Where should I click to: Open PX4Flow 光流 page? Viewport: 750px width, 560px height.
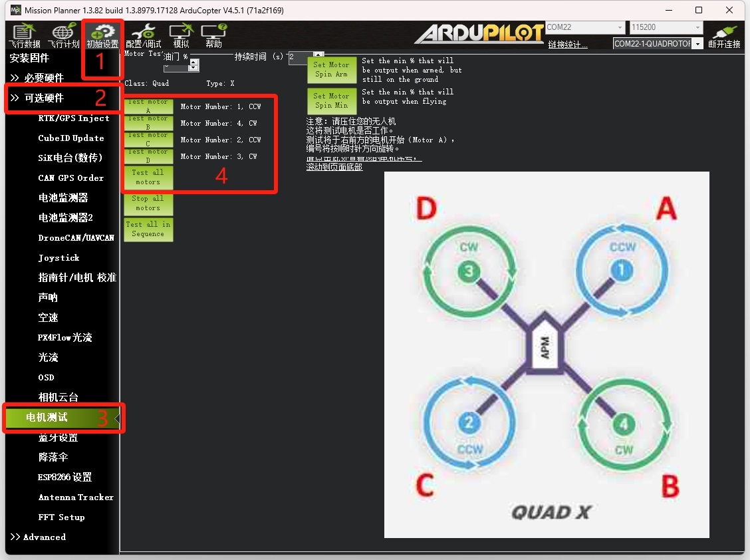pos(64,337)
